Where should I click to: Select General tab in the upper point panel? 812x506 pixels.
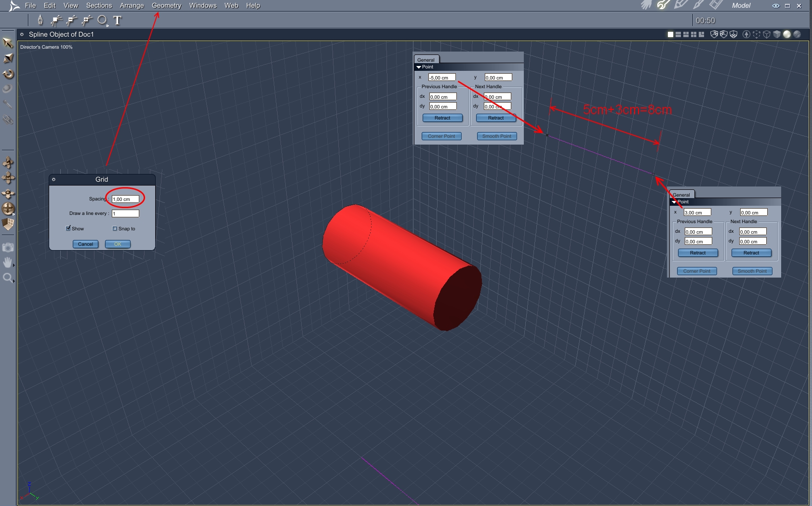426,60
